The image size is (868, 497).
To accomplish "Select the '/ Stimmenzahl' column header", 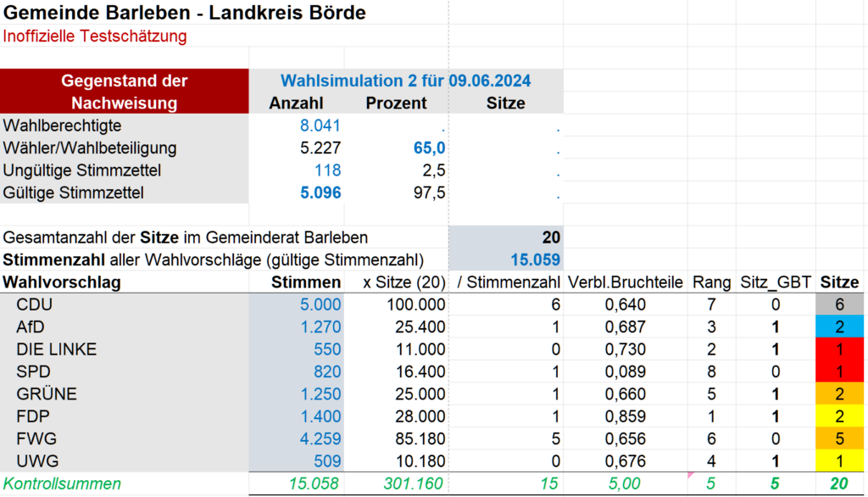I will [x=509, y=282].
